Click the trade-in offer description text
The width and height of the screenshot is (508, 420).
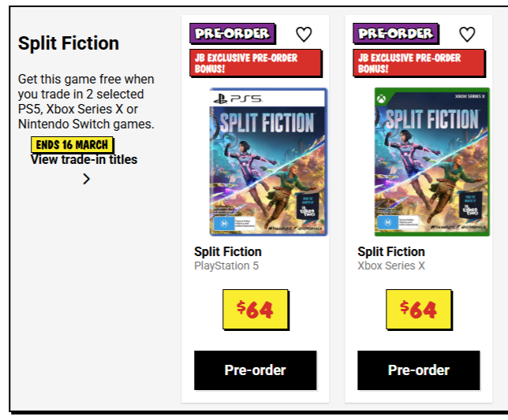point(86,102)
